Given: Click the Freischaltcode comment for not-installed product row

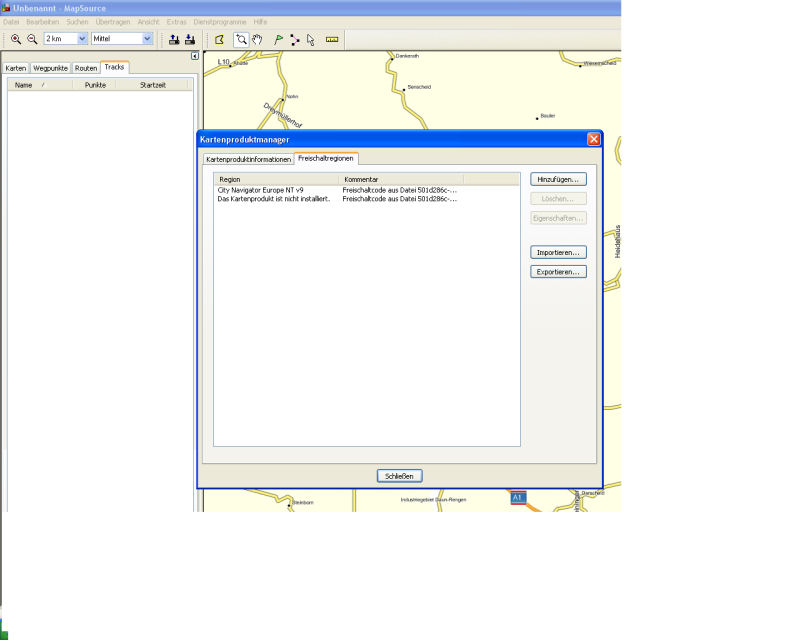Looking at the screenshot, I should pyautogui.click(x=399, y=199).
